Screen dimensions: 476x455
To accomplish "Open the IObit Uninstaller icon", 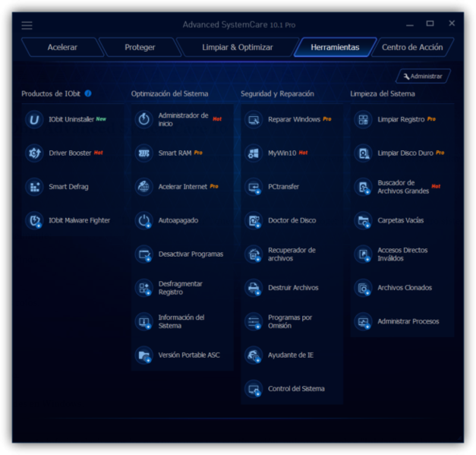I will coord(34,119).
